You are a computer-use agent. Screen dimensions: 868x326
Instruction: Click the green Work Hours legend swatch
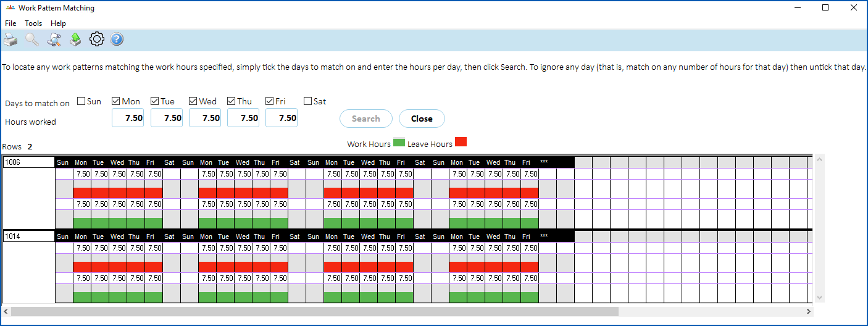[x=399, y=143]
